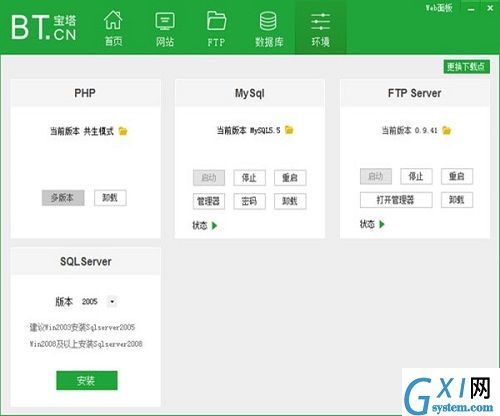
Task: Minimize the BT panel window
Action: (471, 8)
